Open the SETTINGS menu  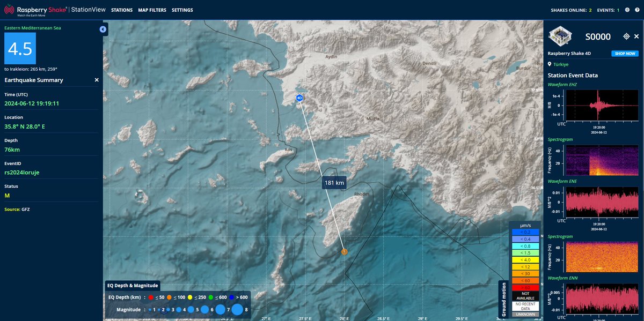tap(182, 10)
